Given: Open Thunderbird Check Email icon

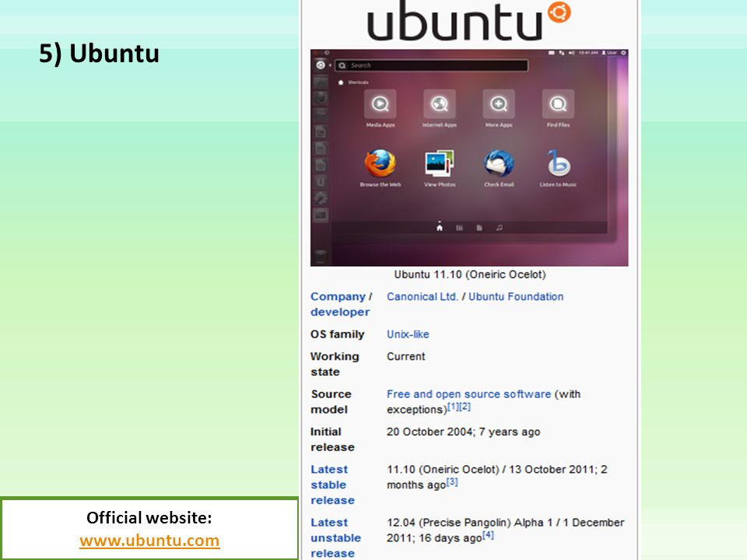Looking at the screenshot, I should (x=498, y=163).
